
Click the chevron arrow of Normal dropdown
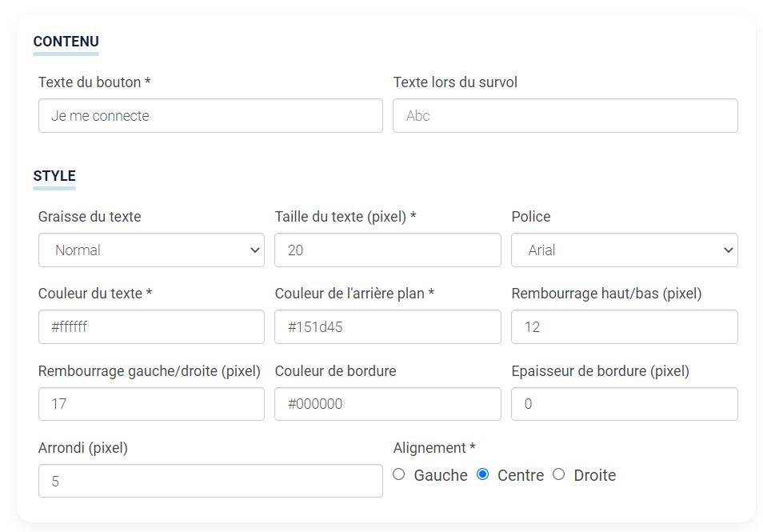pyautogui.click(x=254, y=250)
